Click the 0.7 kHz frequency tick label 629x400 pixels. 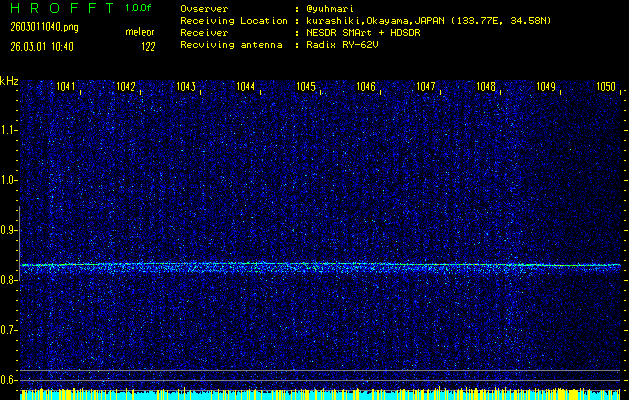tap(10, 330)
